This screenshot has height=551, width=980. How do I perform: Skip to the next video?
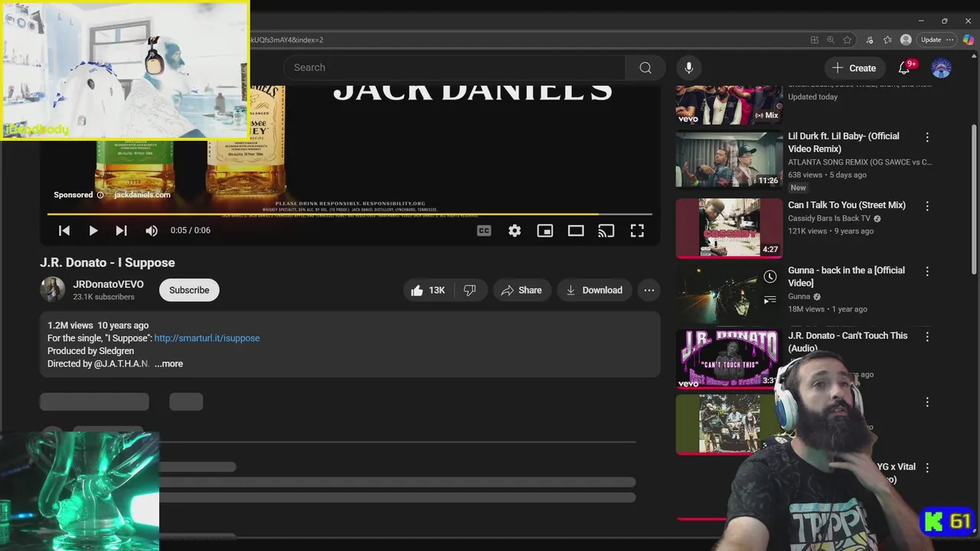(121, 230)
